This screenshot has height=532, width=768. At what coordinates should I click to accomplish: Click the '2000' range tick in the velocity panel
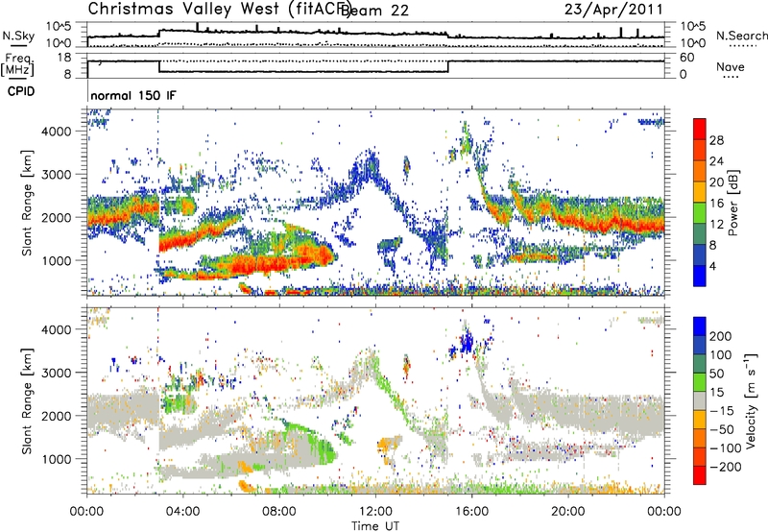(57, 416)
